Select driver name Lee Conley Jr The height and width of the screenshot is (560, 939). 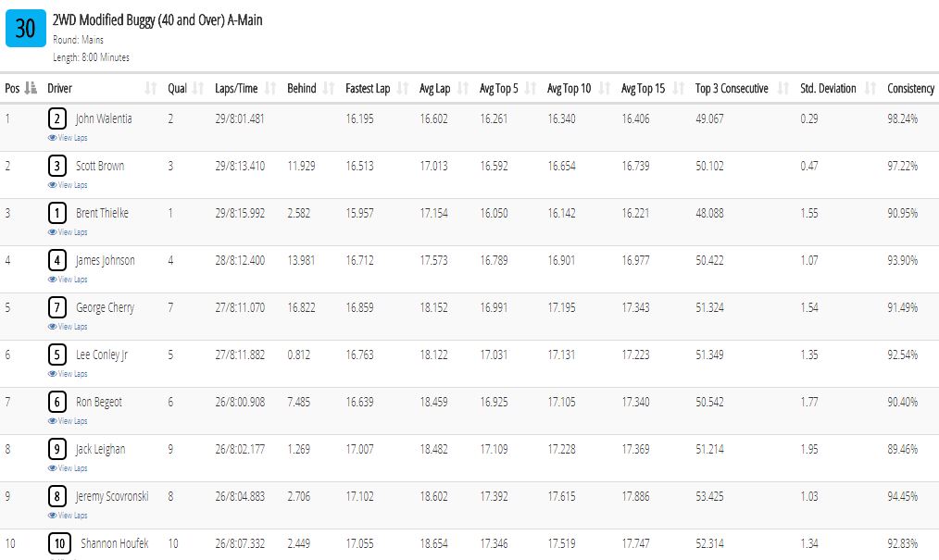102,355
